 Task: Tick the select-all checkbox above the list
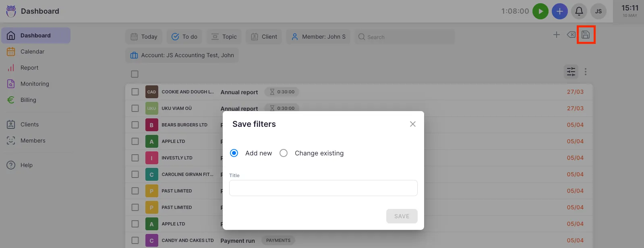(135, 74)
